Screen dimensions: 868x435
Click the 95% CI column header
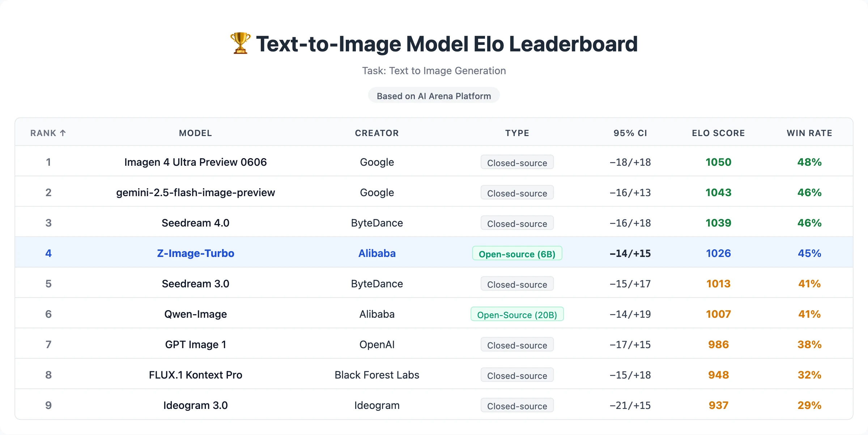630,133
